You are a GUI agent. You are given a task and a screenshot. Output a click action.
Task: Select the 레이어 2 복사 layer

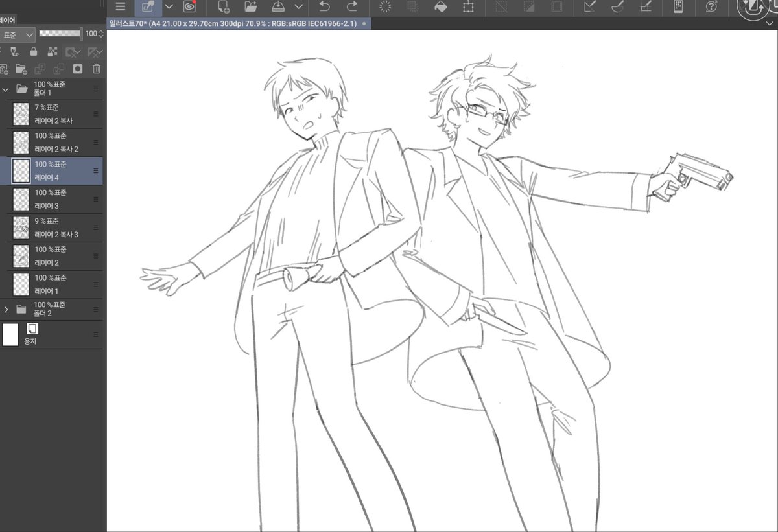click(x=51, y=115)
